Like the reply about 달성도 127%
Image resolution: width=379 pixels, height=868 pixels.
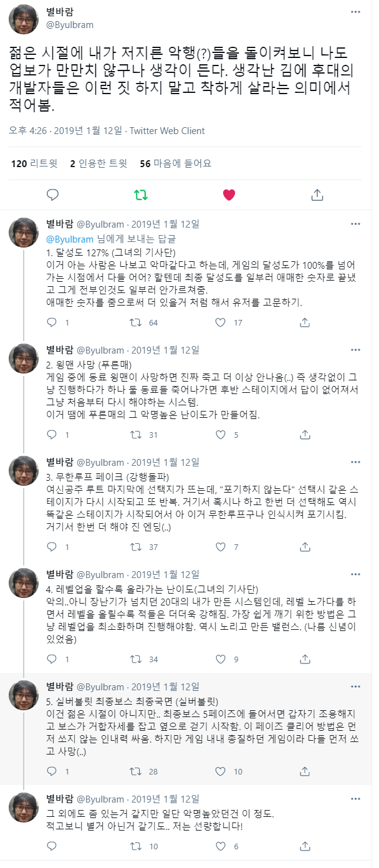220,323
